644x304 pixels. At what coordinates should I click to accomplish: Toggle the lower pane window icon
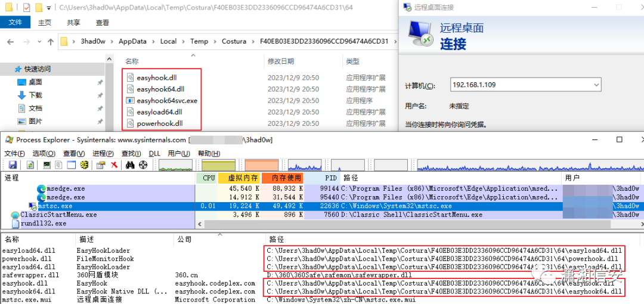72,165
